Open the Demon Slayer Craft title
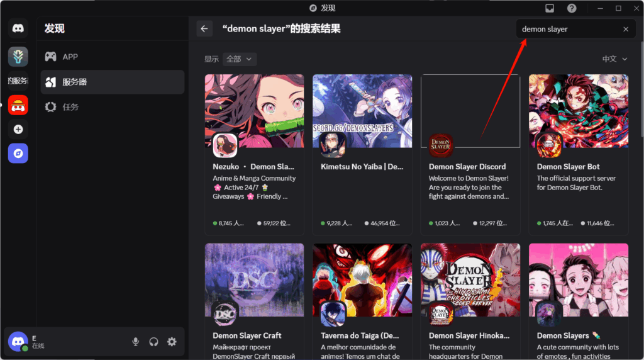 coord(247,335)
